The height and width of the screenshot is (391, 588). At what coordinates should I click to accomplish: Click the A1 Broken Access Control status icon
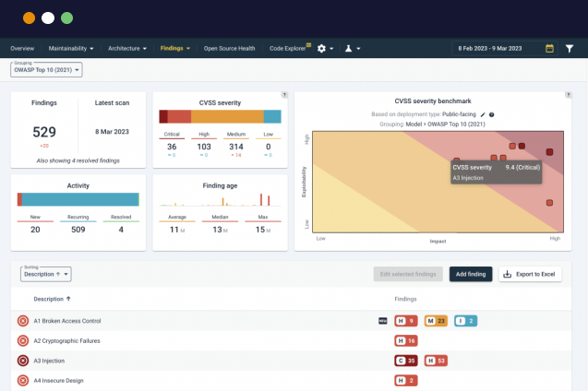(23, 321)
